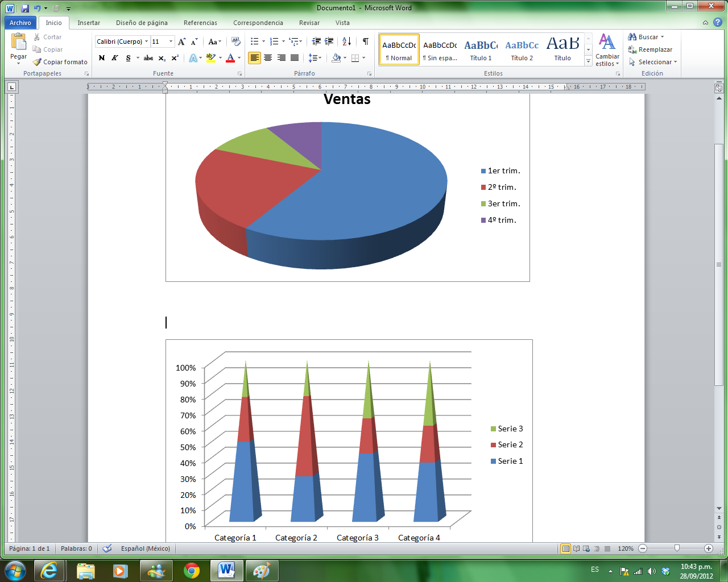Click the Español (México) language indicator
The height and width of the screenshot is (582, 728).
(x=146, y=548)
